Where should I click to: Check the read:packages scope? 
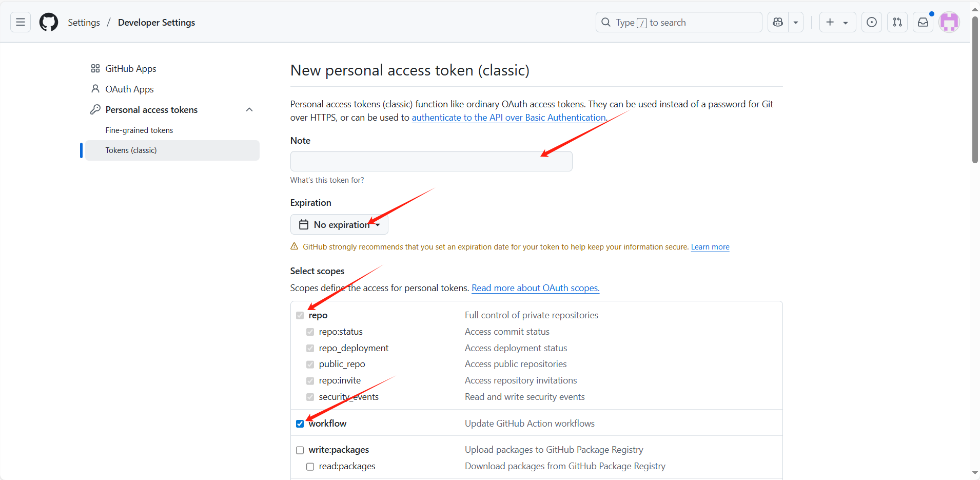point(310,467)
